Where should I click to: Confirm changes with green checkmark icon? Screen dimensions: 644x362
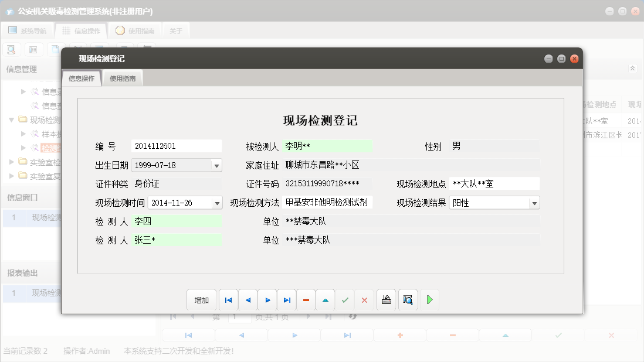(x=345, y=299)
